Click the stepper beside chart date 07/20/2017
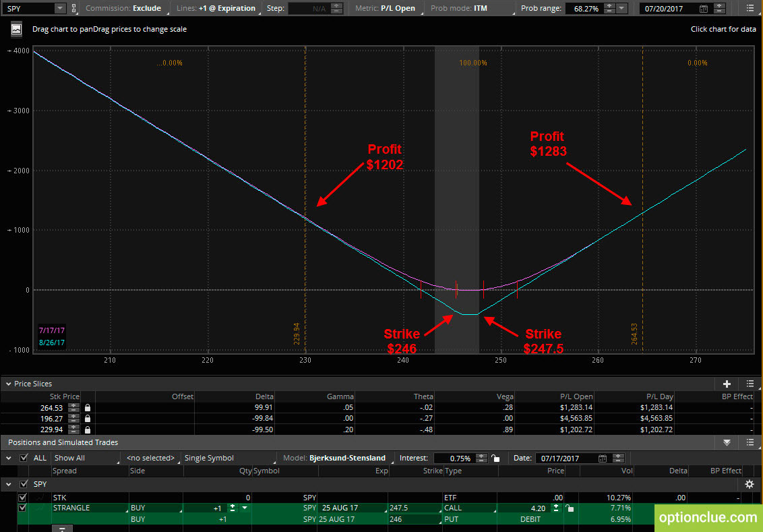This screenshot has height=532, width=763. click(719, 8)
